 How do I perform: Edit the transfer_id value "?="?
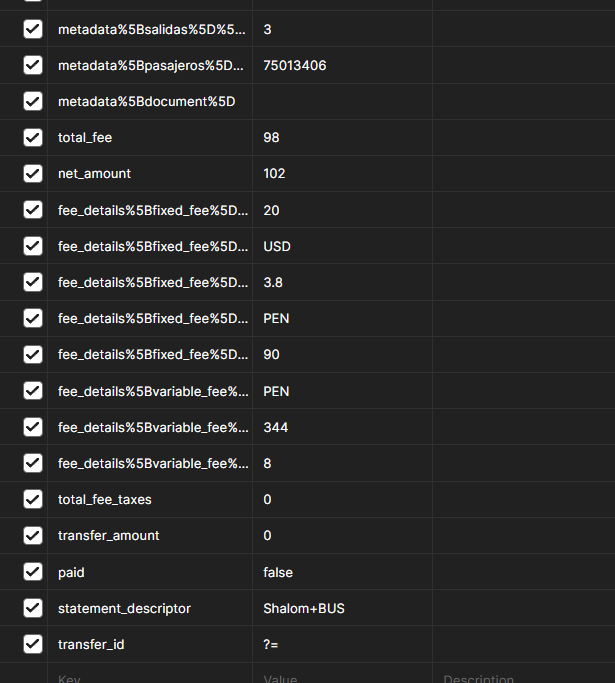[271, 644]
